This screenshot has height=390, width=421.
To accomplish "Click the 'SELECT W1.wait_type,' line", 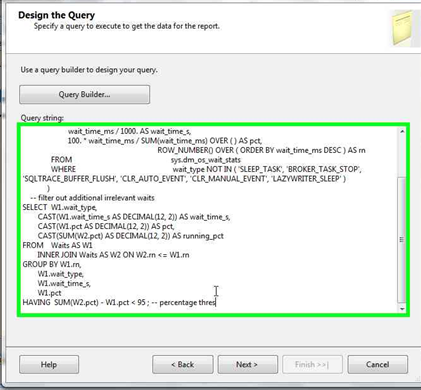I will (x=60, y=207).
